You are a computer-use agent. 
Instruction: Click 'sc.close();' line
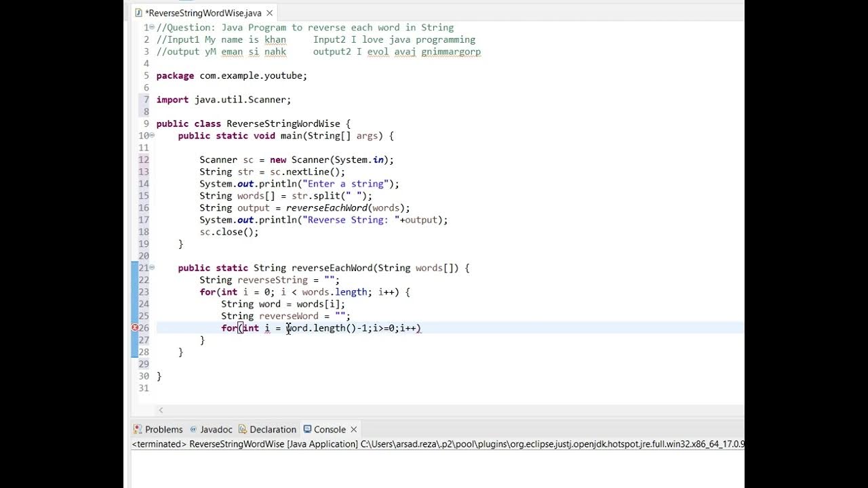(x=229, y=232)
